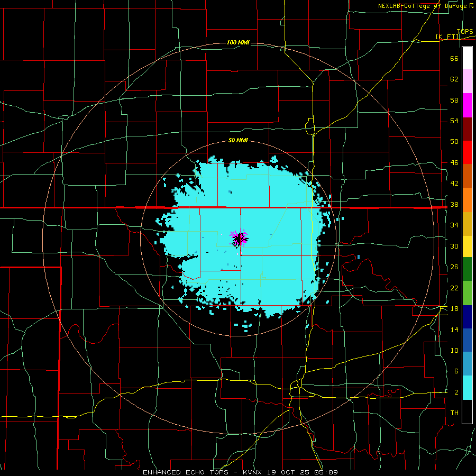Click the 'TOPS' legend title
The image size is (476, 476).
465,32
